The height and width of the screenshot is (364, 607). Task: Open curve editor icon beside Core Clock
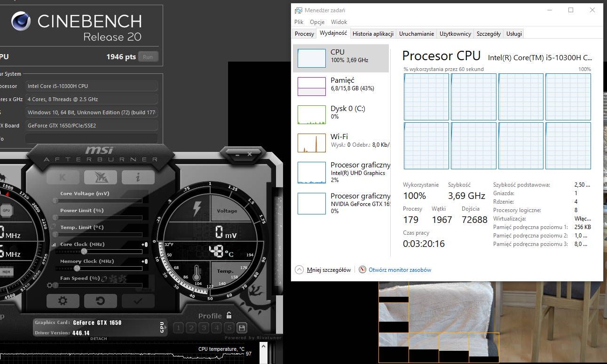tap(55, 245)
